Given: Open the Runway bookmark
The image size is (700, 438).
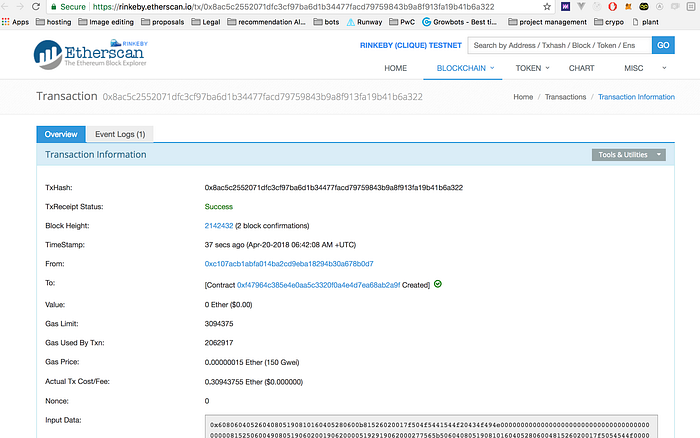Looking at the screenshot, I should [364, 22].
